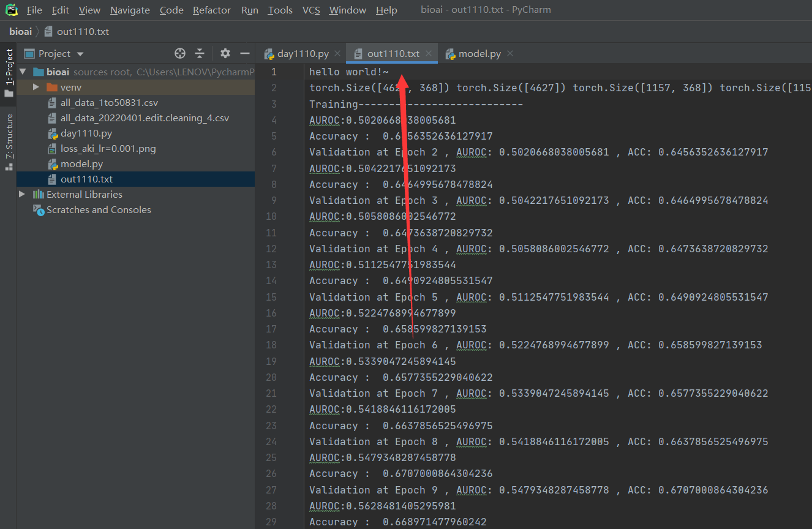Click the Python file icon on day1110.py tab
Screen dimensions: 812x529
click(x=269, y=54)
